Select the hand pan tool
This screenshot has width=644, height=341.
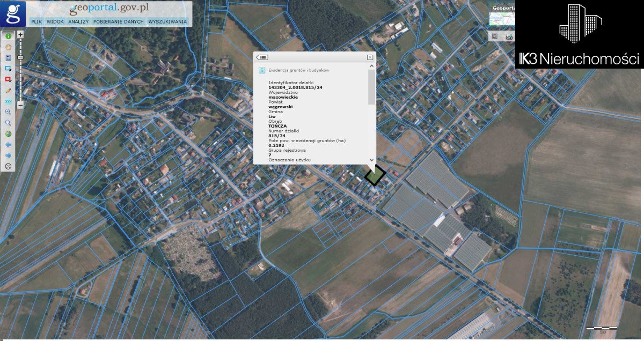coord(9,47)
